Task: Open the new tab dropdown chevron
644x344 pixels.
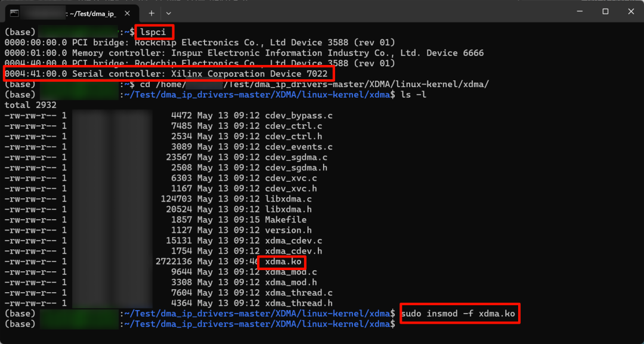Action: point(169,13)
